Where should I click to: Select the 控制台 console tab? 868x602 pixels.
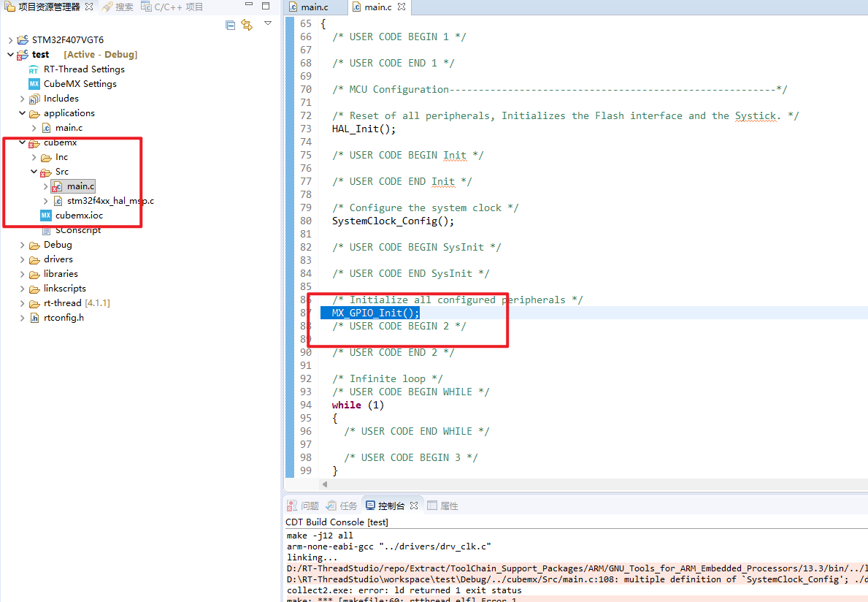click(x=385, y=506)
